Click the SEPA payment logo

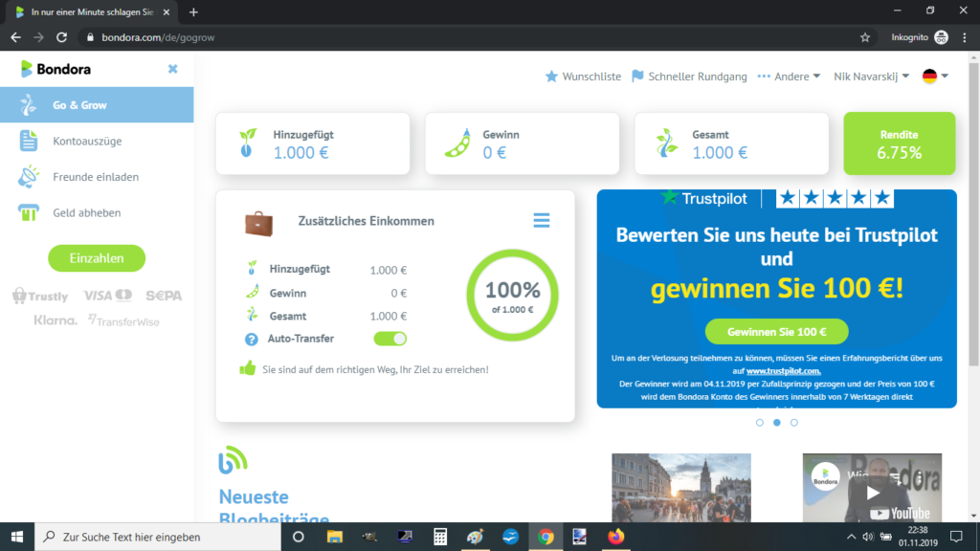click(x=164, y=296)
